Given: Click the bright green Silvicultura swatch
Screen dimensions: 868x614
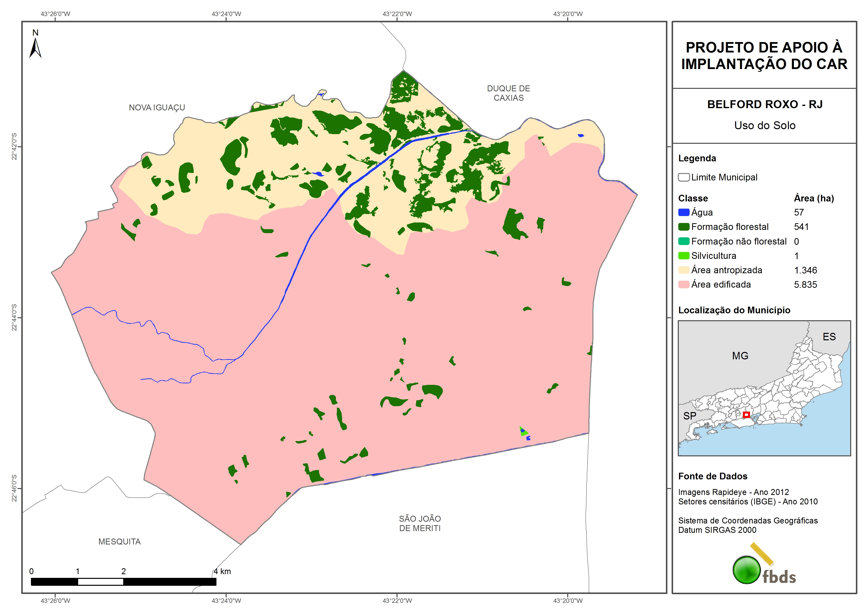Looking at the screenshot, I should [683, 255].
